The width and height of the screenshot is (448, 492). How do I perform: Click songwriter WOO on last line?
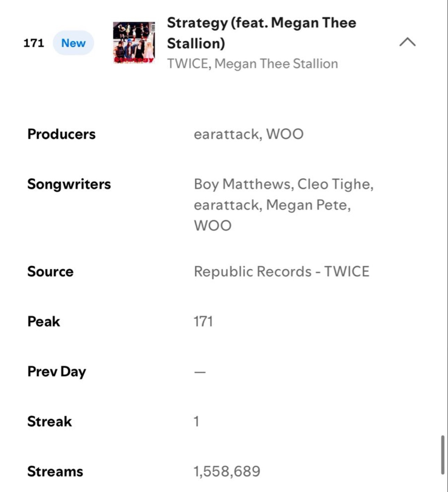tap(213, 225)
